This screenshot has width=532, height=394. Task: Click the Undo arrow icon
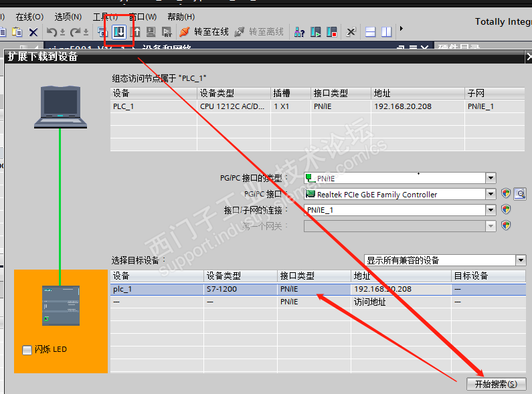[52, 32]
